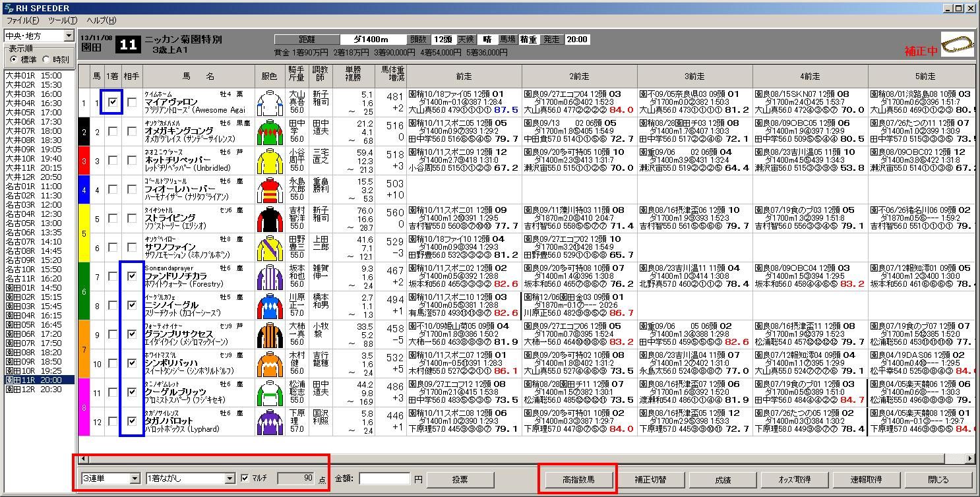Open the 3連単 bet type dropdown
Viewport: 980px width, 497px height.
click(135, 479)
